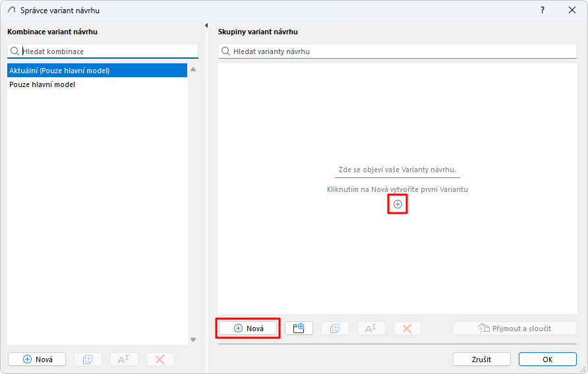
Task: Select Aktuální (Pouze hlavní model) row
Action: tap(97, 71)
